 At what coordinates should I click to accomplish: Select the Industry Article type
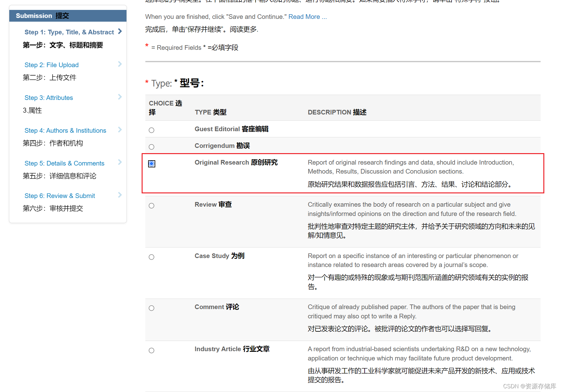tap(151, 350)
